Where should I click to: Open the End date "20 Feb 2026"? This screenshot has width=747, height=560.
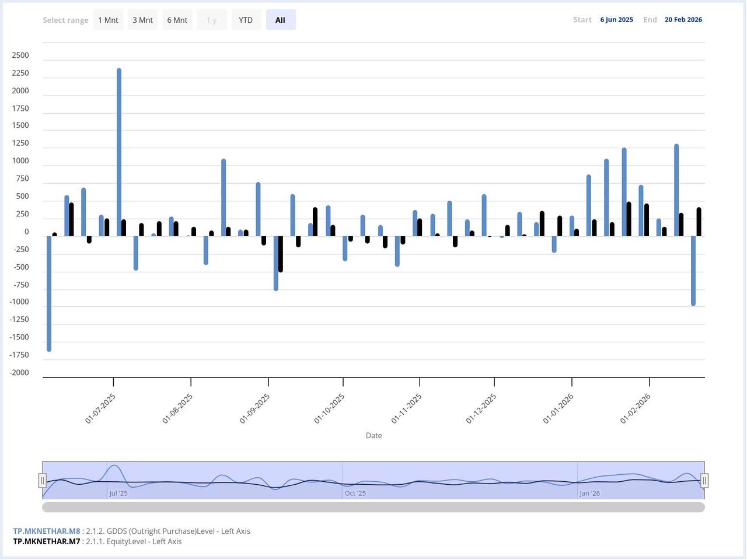683,19
